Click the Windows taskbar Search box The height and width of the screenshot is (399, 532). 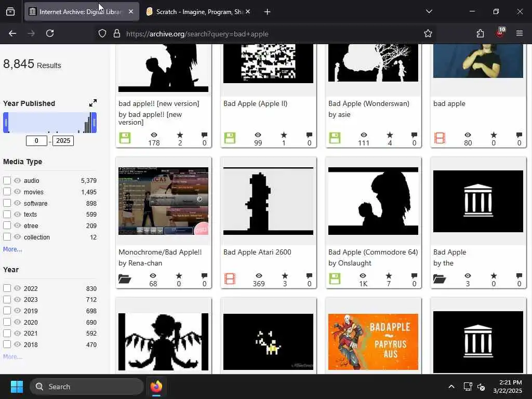87,387
